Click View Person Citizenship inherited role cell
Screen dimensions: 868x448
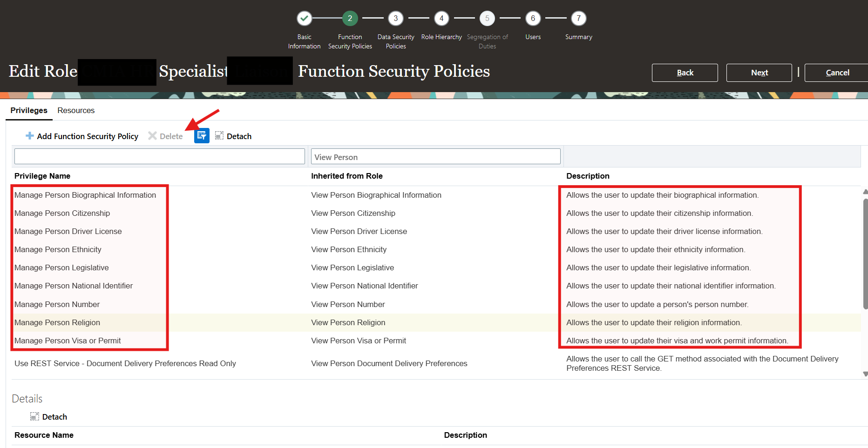(353, 213)
